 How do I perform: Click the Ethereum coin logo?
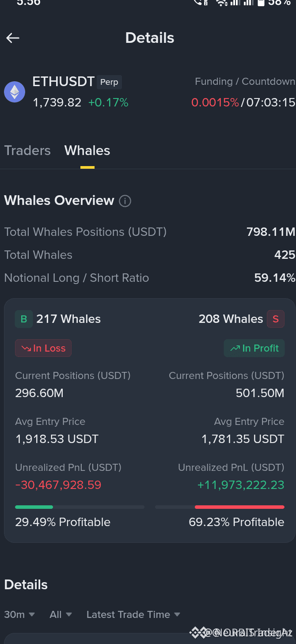tap(15, 92)
